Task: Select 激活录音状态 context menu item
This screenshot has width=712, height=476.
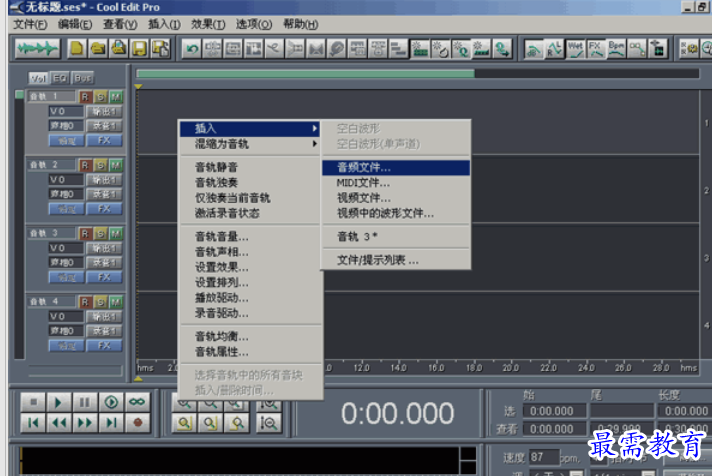Action: tap(250, 213)
